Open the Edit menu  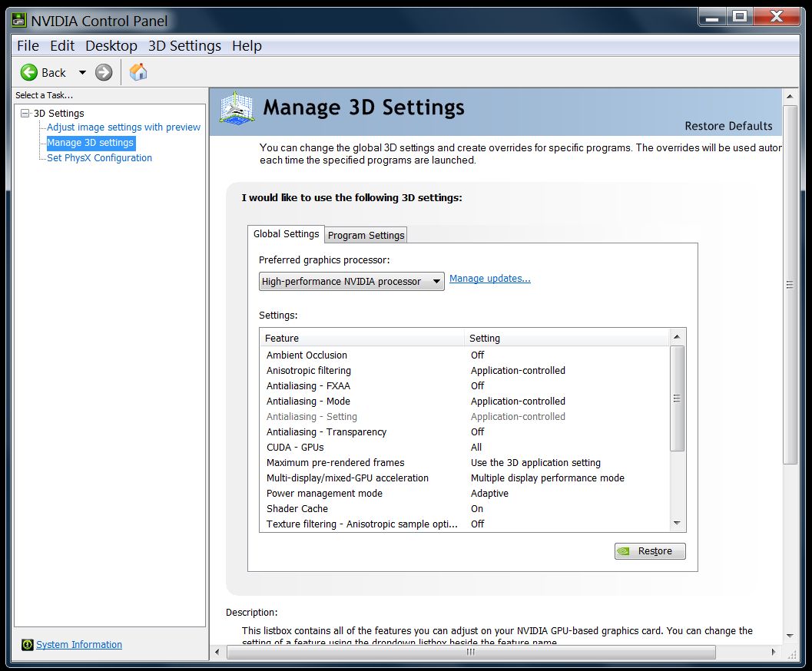coord(62,45)
